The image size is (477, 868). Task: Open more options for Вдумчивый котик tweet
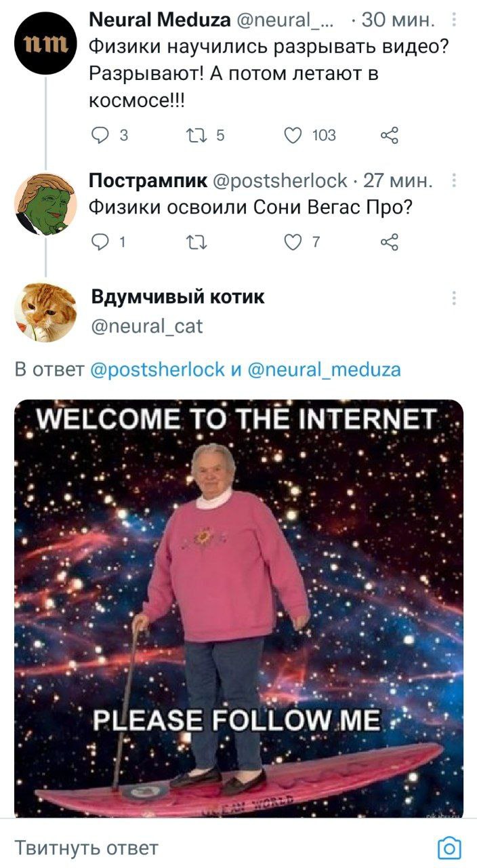click(x=453, y=298)
